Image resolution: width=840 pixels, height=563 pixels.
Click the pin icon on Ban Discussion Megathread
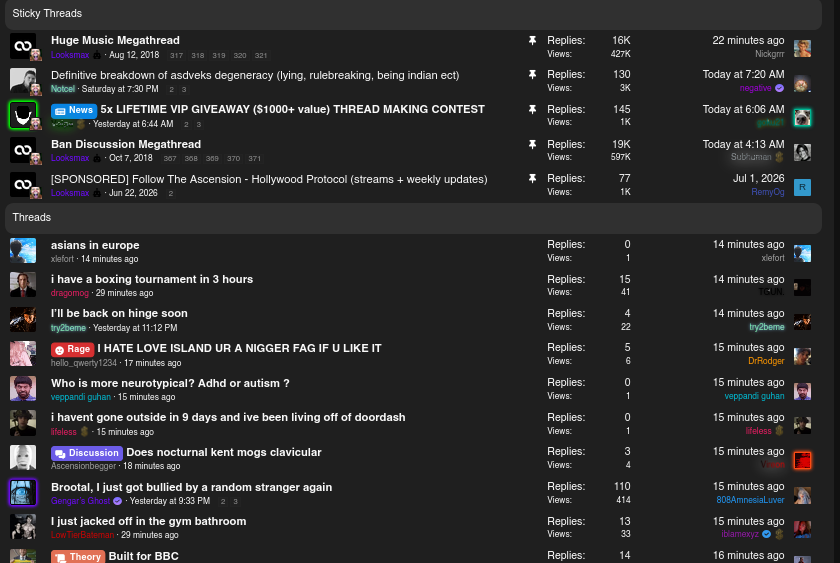point(532,144)
